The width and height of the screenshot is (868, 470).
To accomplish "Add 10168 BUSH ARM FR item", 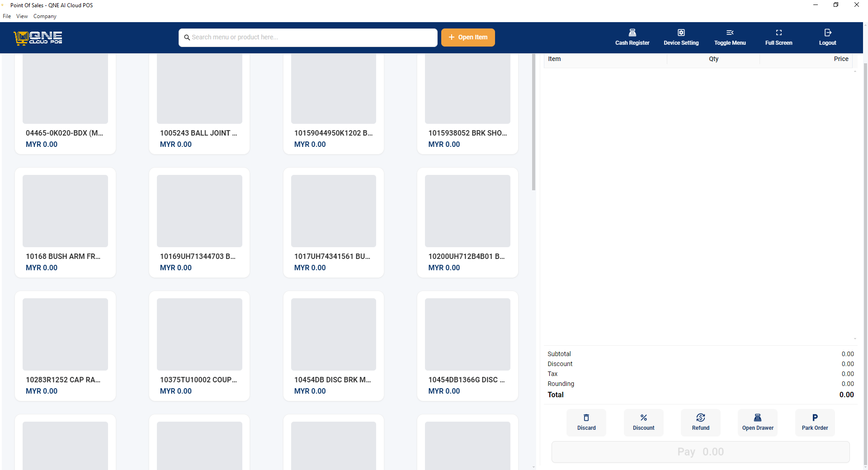I will 65,223.
